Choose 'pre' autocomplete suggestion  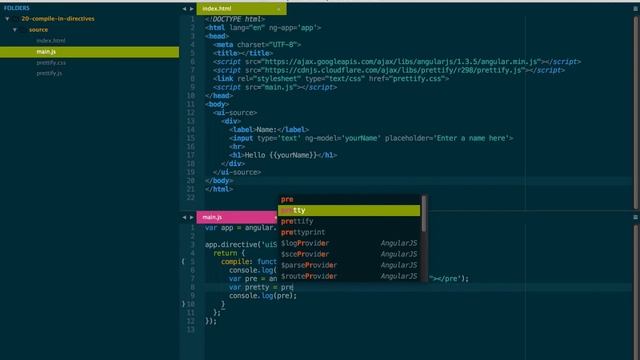(349, 200)
